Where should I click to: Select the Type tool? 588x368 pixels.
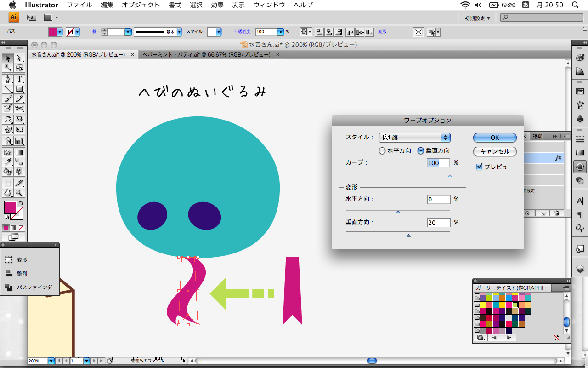coord(19,79)
